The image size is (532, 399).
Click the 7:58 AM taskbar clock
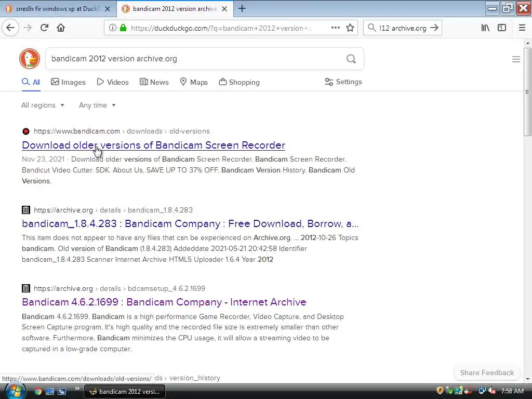[512, 391]
